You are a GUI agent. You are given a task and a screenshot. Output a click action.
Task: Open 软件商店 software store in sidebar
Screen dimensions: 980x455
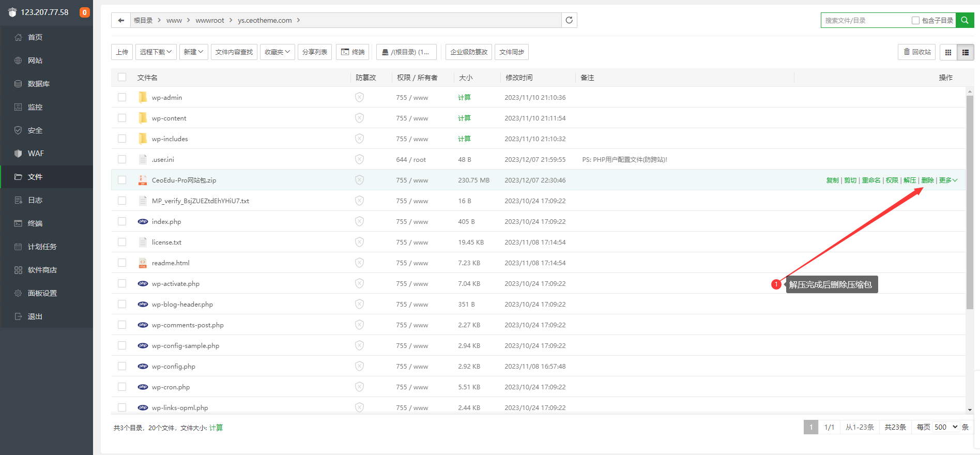pos(47,270)
